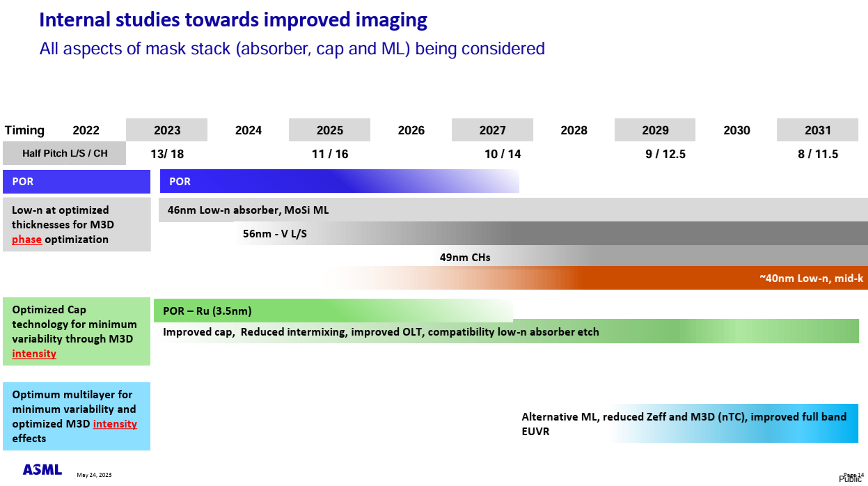Click the 10 / 14 half pitch value

[x=503, y=155]
